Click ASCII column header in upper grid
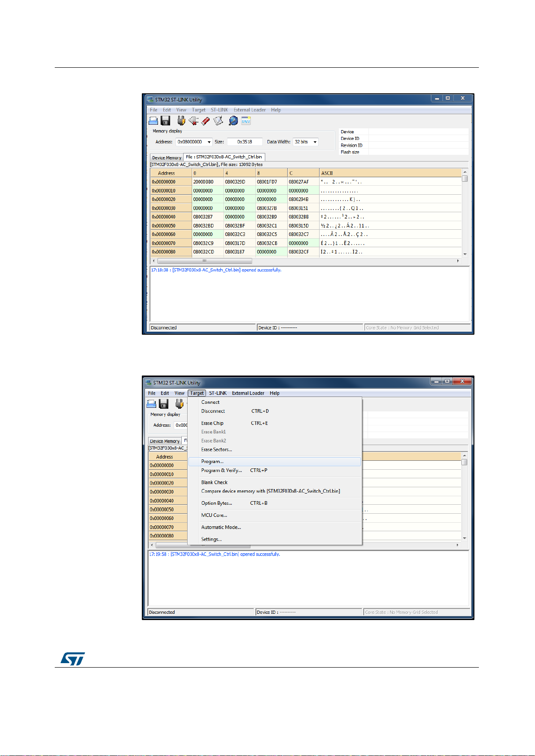 [x=390, y=173]
